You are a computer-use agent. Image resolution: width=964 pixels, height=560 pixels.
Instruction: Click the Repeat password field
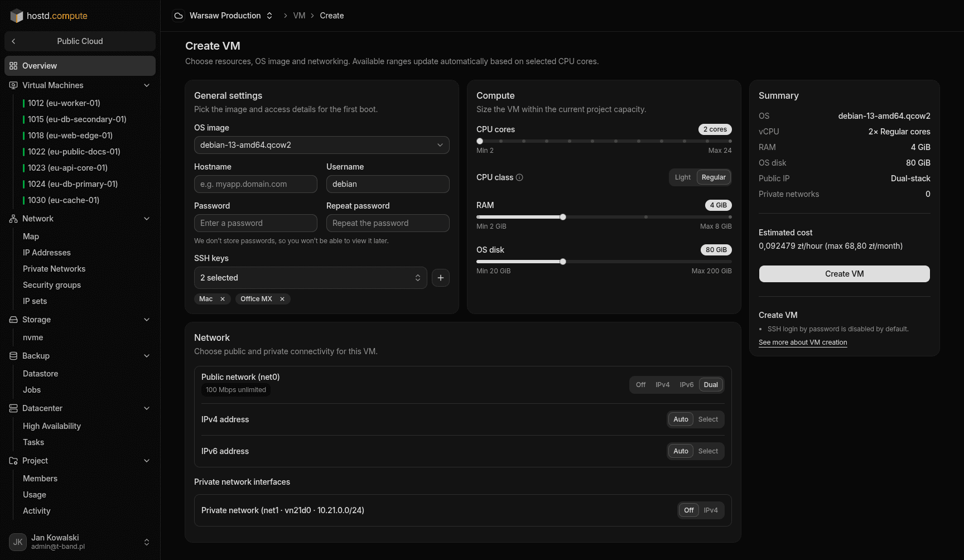(x=388, y=223)
